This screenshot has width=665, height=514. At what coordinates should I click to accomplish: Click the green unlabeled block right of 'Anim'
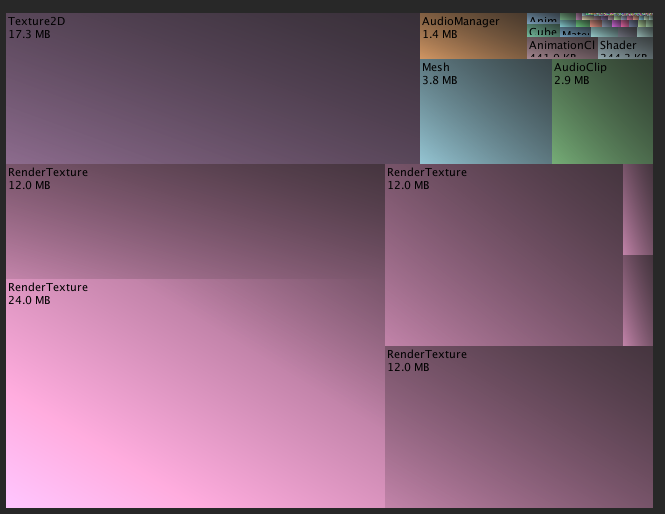coord(567,16)
